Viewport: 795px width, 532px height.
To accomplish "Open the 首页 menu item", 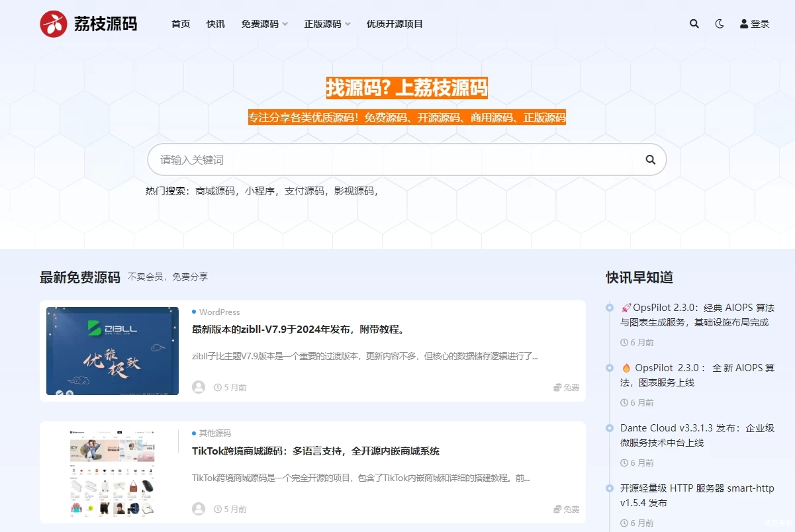I will tap(180, 24).
